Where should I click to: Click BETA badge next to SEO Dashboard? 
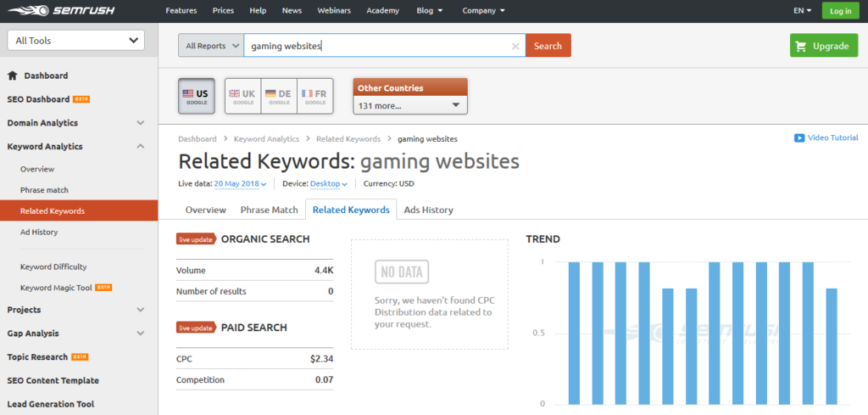pos(81,99)
